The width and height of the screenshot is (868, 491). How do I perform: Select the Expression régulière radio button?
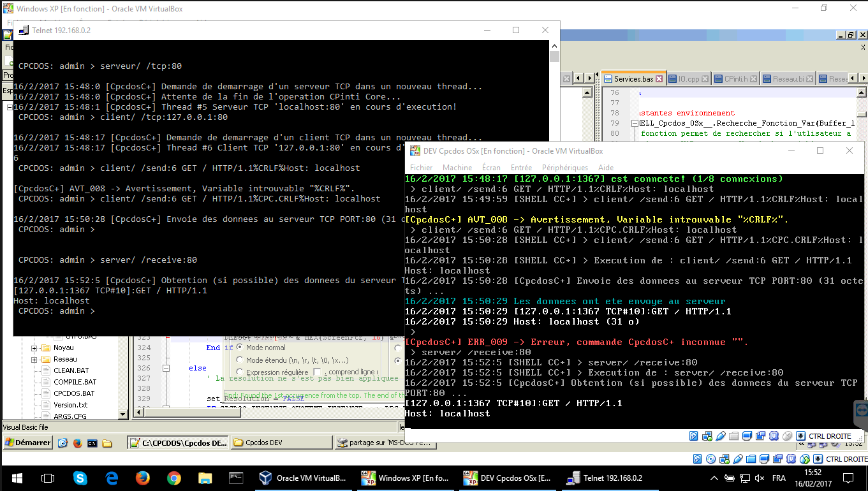pos(240,372)
